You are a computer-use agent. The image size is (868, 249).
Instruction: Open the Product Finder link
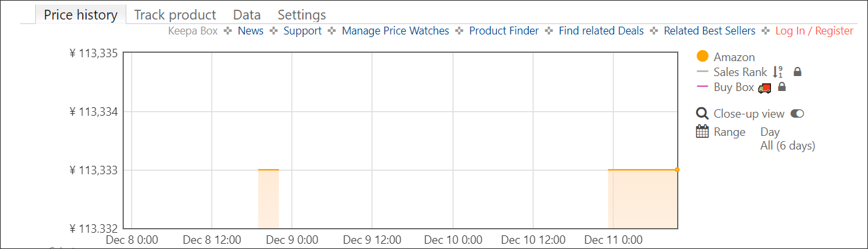tap(504, 31)
